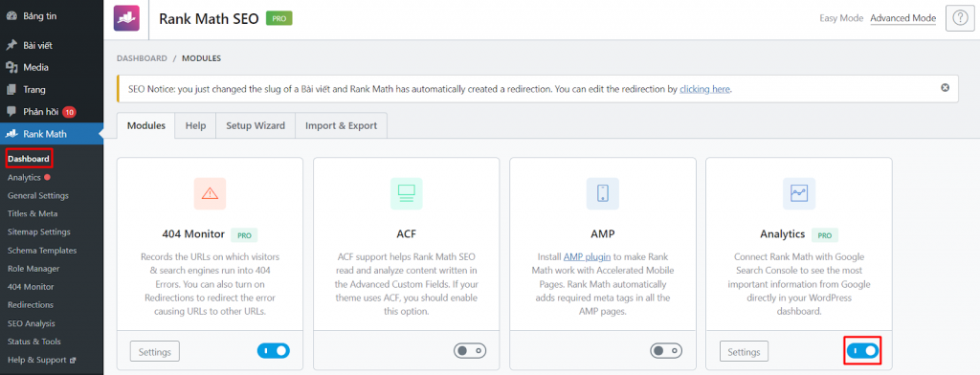Open Schema Templates submenu item
The width and height of the screenshot is (980, 375).
click(42, 251)
